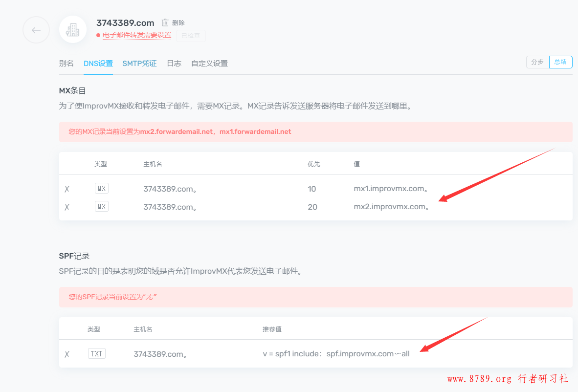Select the DNS设置 tab

(98, 64)
